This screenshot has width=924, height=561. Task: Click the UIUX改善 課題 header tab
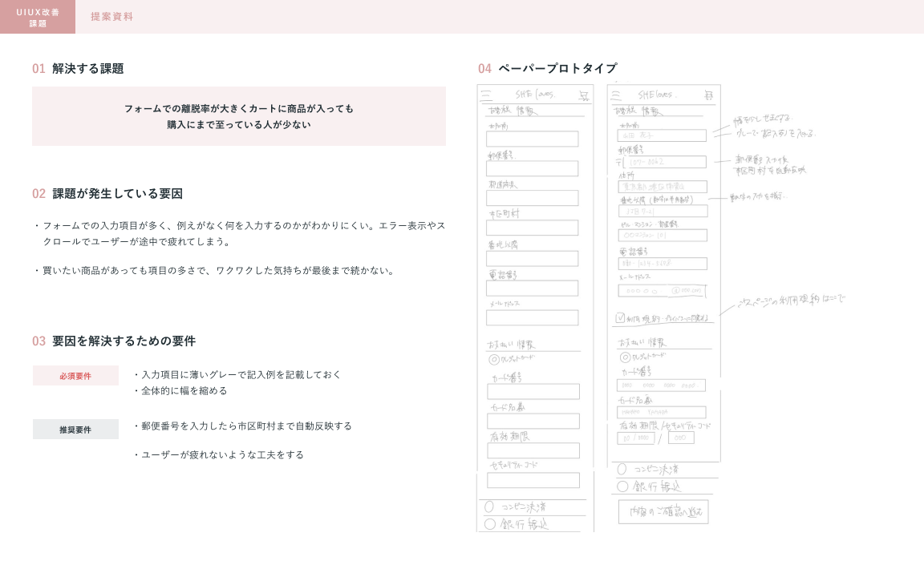38,17
